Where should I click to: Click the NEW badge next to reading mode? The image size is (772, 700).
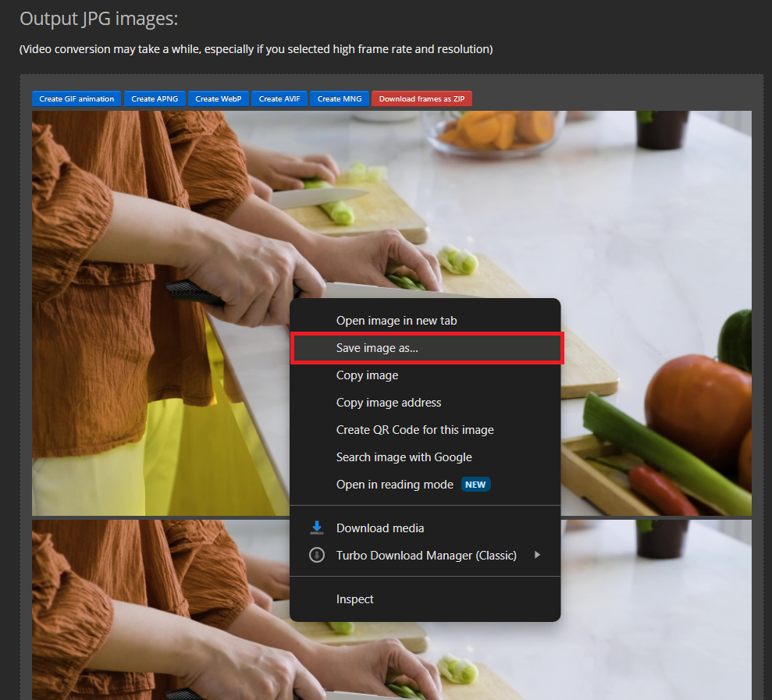[x=475, y=484]
